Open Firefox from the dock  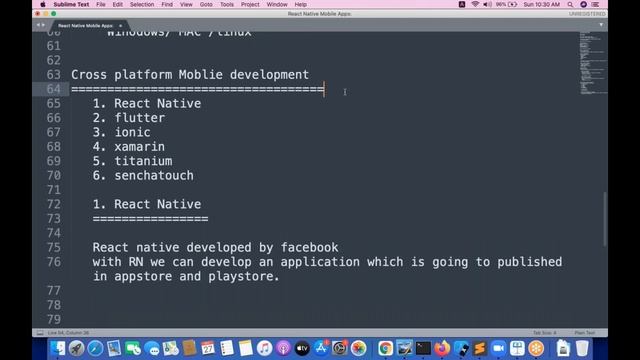click(442, 348)
